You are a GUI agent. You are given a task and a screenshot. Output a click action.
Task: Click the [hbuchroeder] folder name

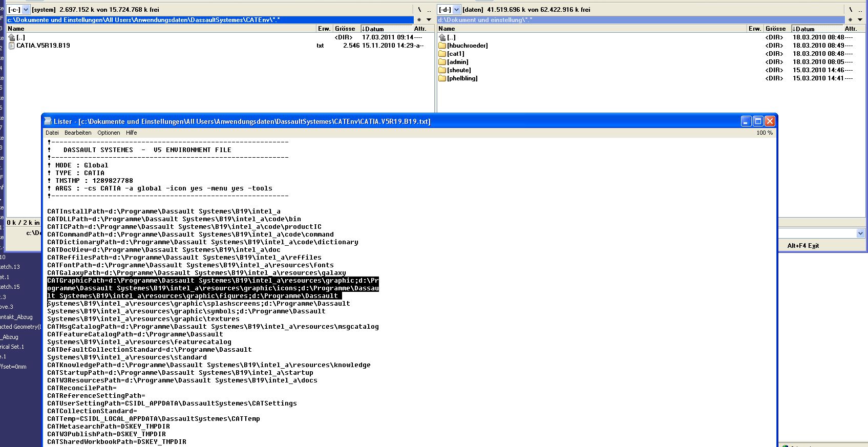pyautogui.click(x=468, y=46)
